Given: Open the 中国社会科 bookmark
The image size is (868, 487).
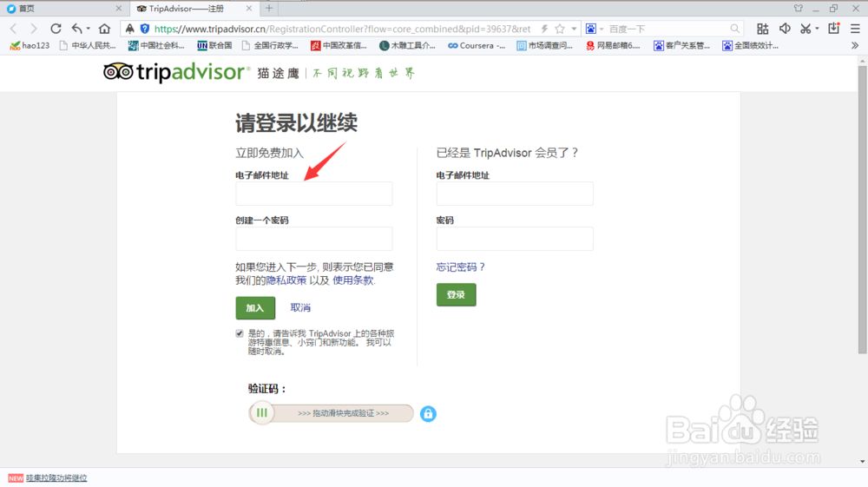Looking at the screenshot, I should tap(156, 45).
